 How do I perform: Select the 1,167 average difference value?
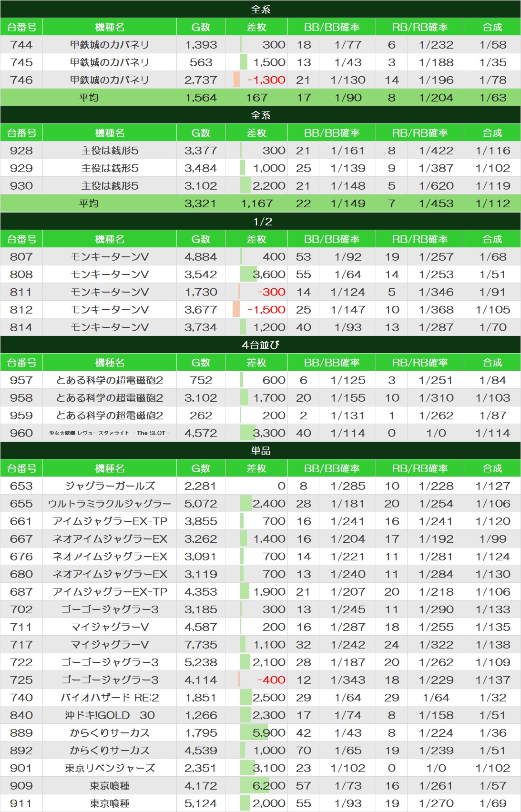257,203
